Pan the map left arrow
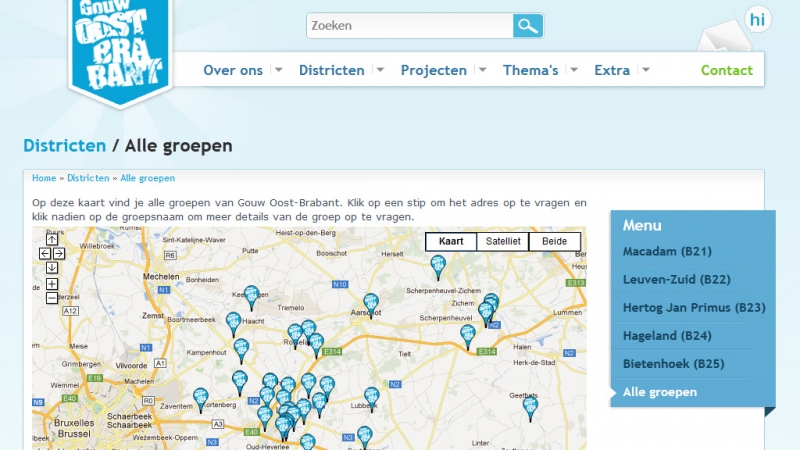 pyautogui.click(x=45, y=253)
